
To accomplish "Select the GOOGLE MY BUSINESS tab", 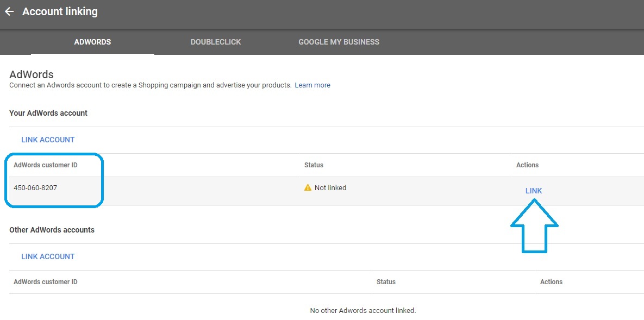I will (339, 42).
